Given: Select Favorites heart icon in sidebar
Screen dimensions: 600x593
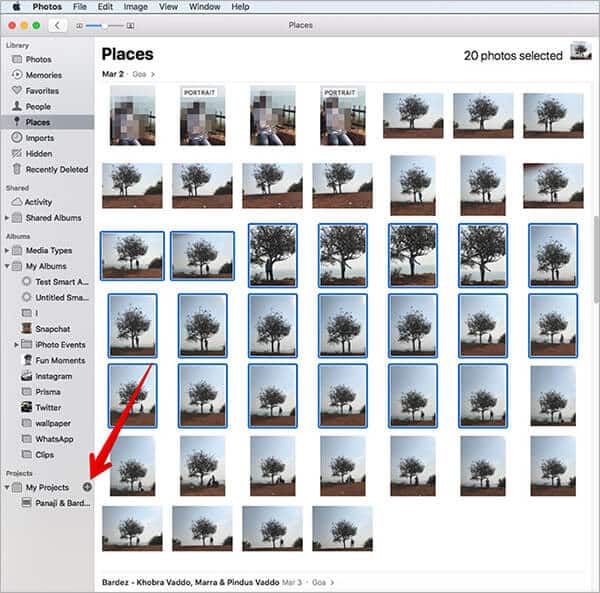Looking at the screenshot, I should (16, 91).
